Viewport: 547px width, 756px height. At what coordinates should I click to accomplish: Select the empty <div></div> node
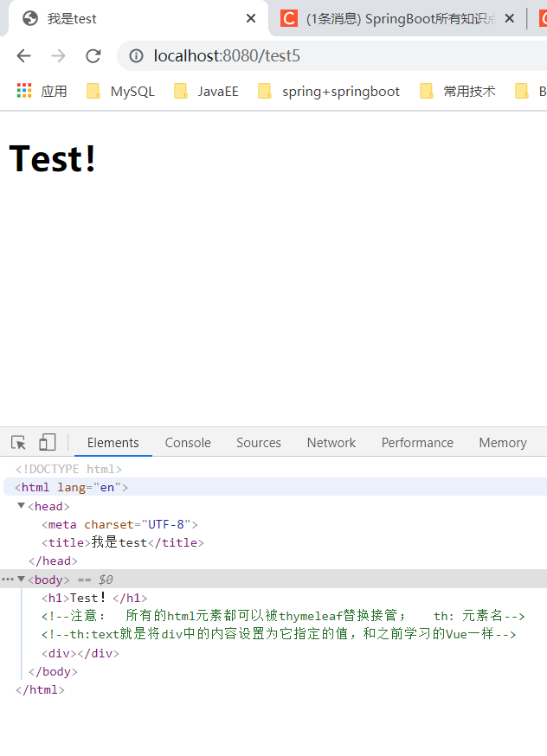[80, 653]
